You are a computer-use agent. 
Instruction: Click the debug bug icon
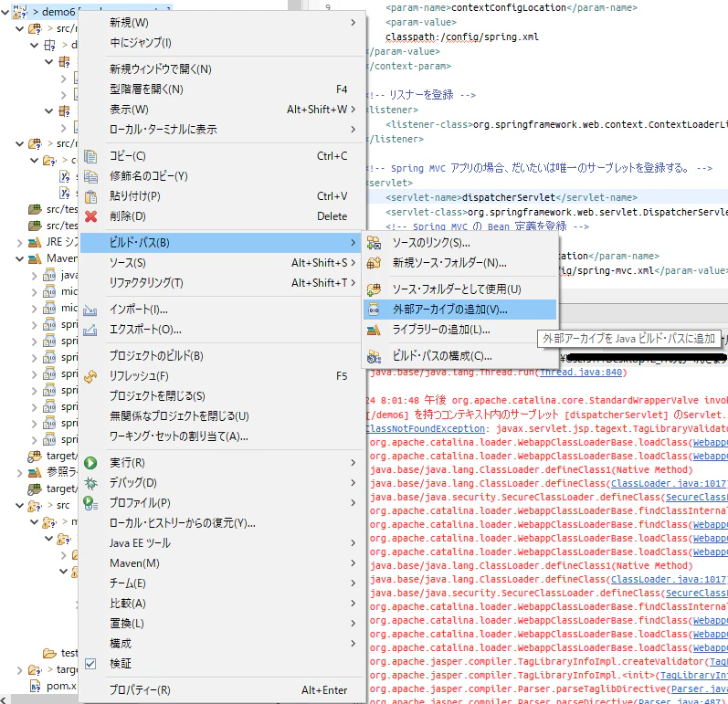pos(90,483)
